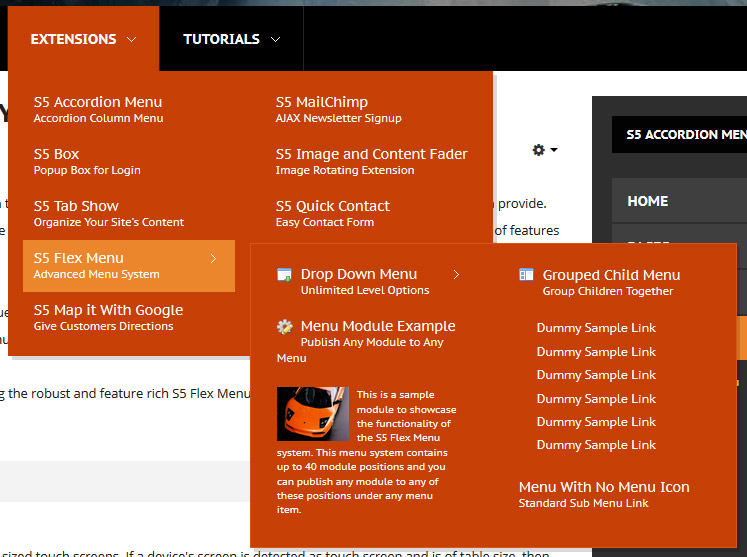747x557 pixels.
Task: Open S5 Quick Contact form item
Action: [x=332, y=212]
